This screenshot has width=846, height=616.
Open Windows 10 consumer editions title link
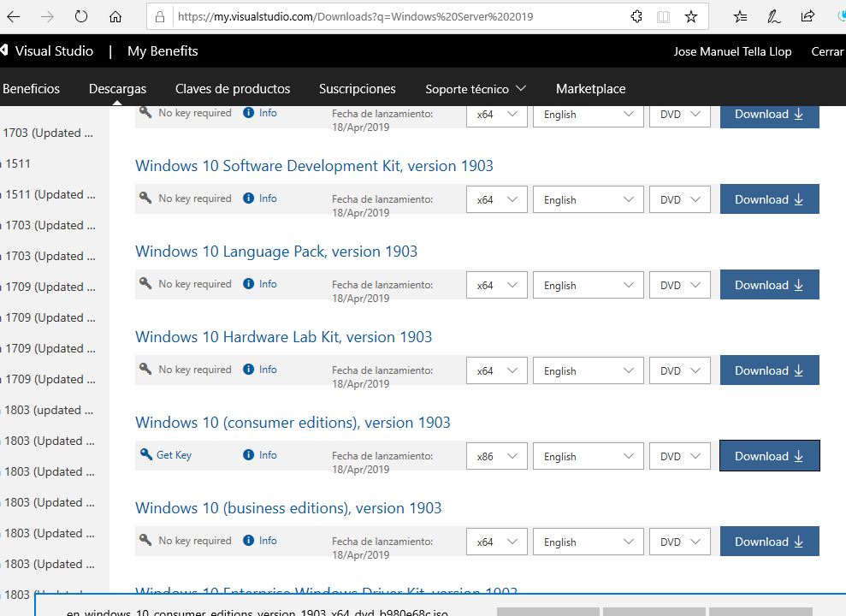point(293,423)
